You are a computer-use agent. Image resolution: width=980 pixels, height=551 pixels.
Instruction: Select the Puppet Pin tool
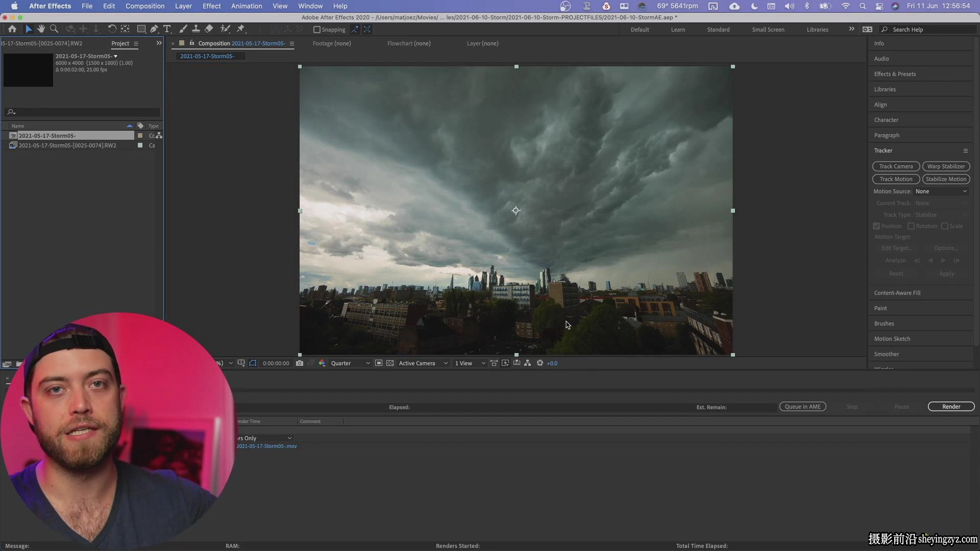pos(241,29)
